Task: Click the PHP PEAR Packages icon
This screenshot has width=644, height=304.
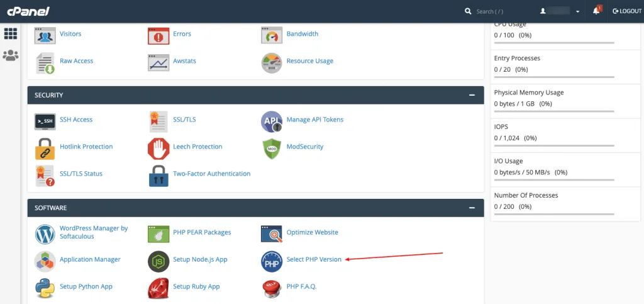Action: [158, 234]
